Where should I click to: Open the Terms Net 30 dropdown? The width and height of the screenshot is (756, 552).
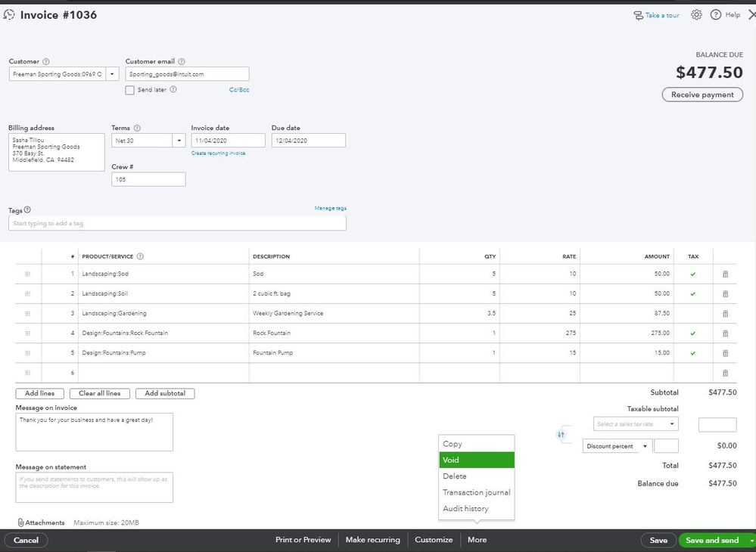coord(179,141)
